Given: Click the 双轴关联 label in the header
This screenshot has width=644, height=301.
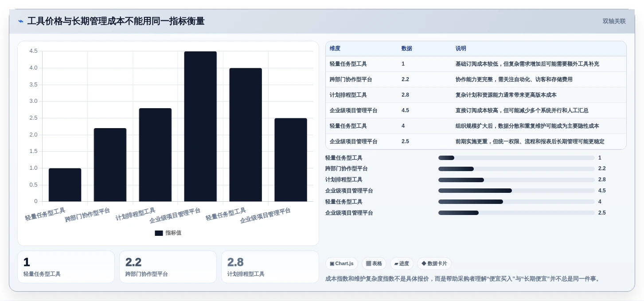Looking at the screenshot, I should coord(614,21).
